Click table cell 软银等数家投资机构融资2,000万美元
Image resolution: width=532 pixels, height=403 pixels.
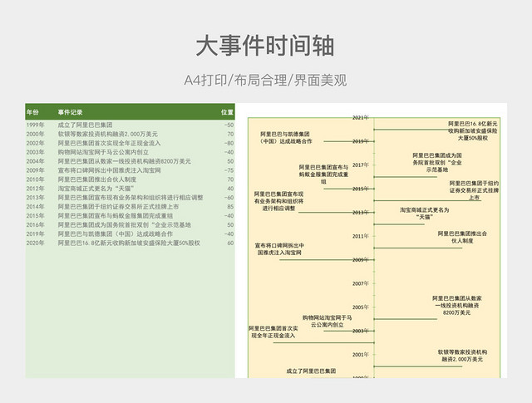[x=107, y=134]
